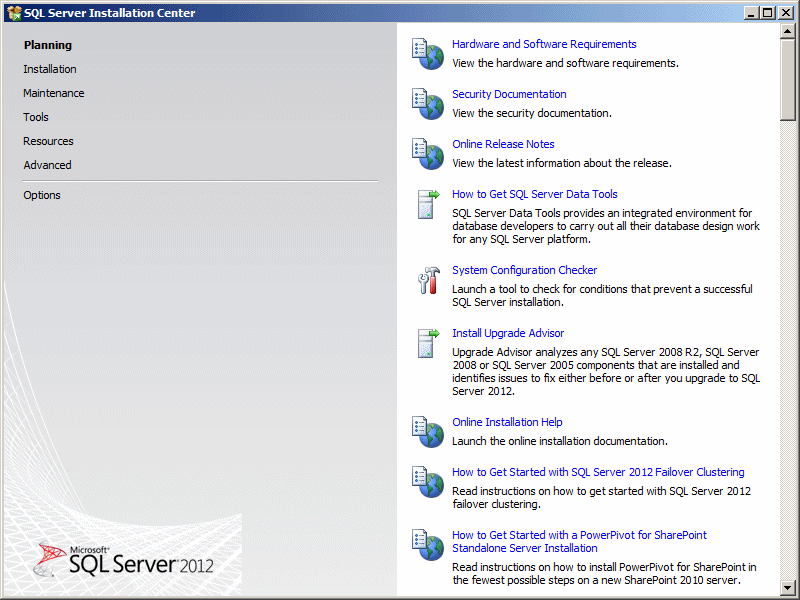Viewport: 800px width, 600px height.
Task: Click the globe icon next to Online Installation Help
Action: 428,432
